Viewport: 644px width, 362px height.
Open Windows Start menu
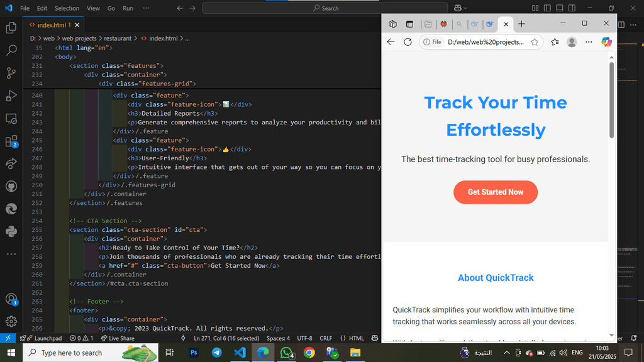(11, 353)
